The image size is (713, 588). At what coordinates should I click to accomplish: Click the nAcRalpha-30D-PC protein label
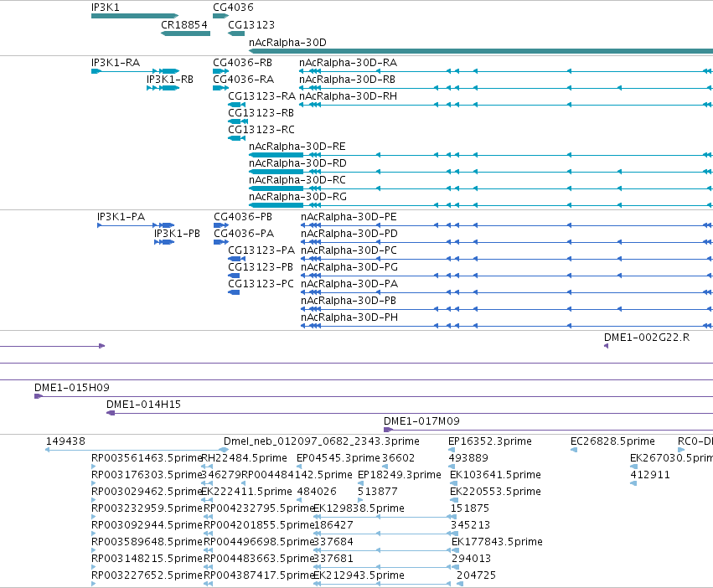(x=349, y=250)
